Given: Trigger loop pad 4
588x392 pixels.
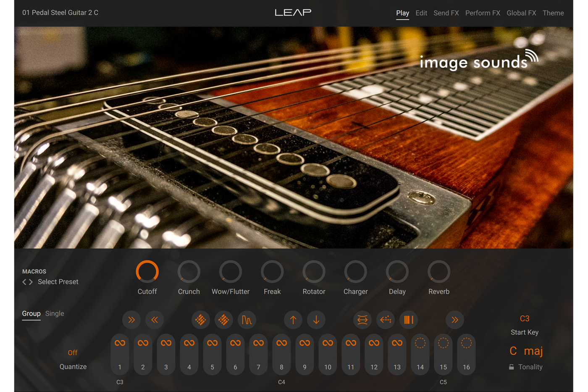Looking at the screenshot, I should [x=189, y=354].
